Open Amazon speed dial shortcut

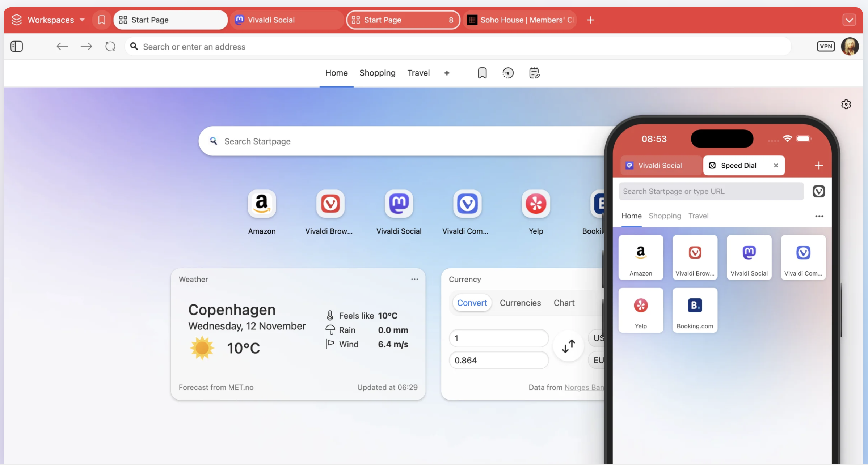(x=262, y=204)
